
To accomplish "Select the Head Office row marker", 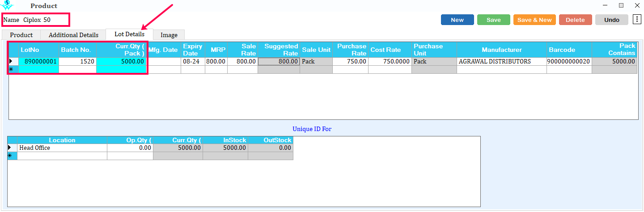I will 13,148.
